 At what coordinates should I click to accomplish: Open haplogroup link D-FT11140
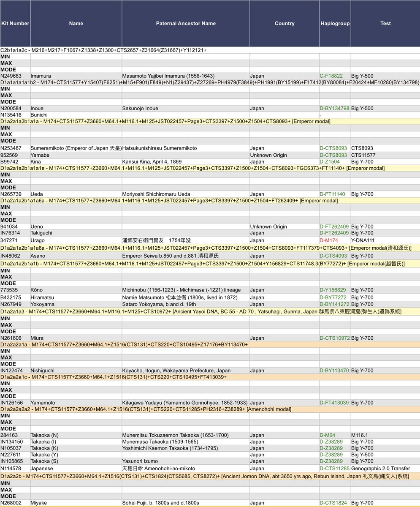[x=333, y=194]
